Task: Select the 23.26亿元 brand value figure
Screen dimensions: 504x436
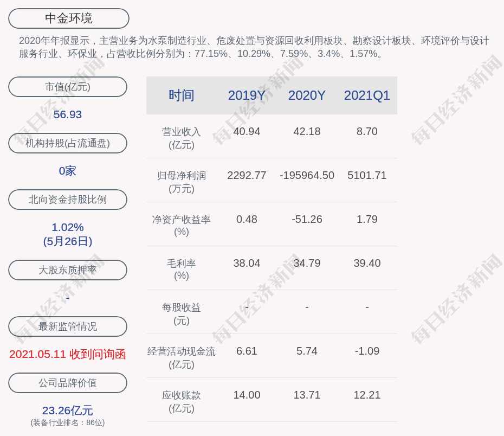Action: pos(68,411)
